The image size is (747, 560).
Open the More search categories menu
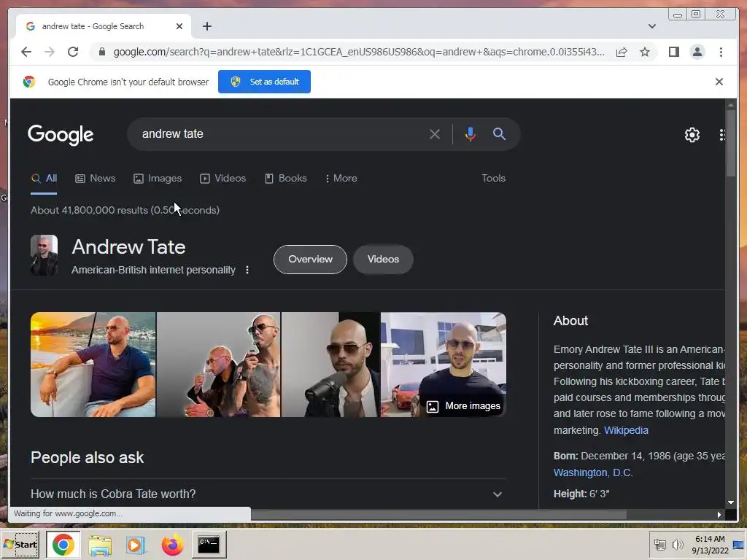coord(341,179)
